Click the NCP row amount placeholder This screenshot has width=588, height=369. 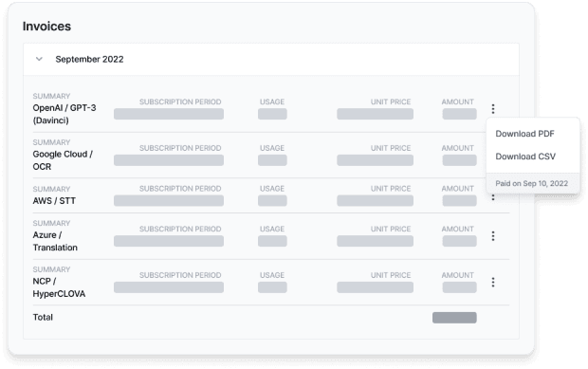tap(459, 287)
